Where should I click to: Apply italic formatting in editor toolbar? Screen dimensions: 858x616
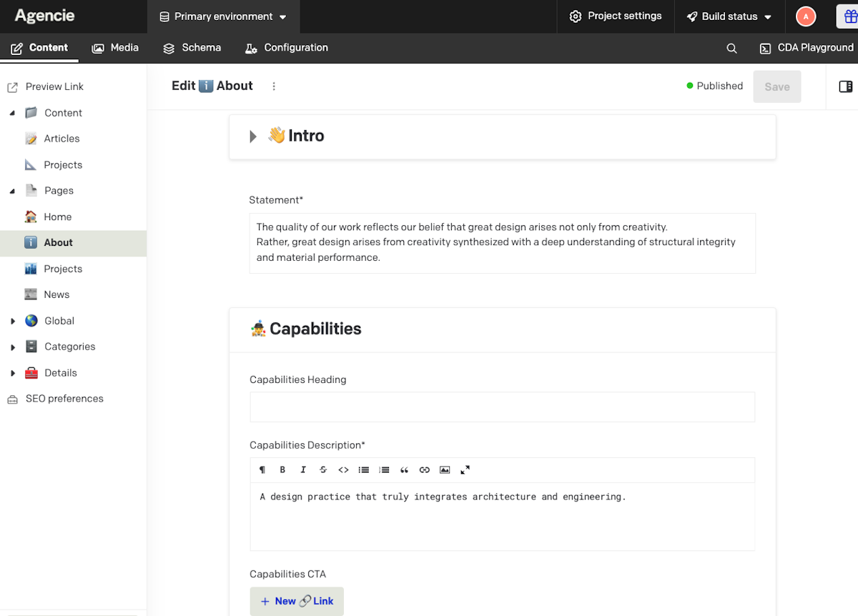303,470
